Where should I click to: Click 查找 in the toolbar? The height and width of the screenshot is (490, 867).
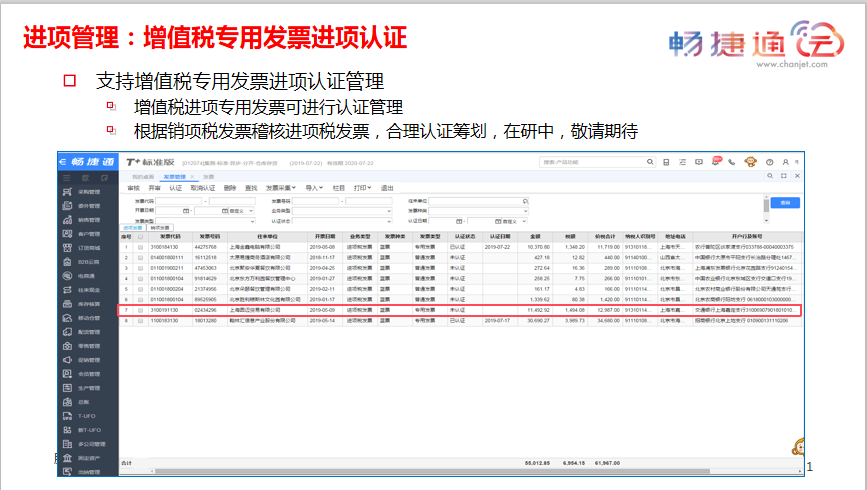tap(251, 188)
